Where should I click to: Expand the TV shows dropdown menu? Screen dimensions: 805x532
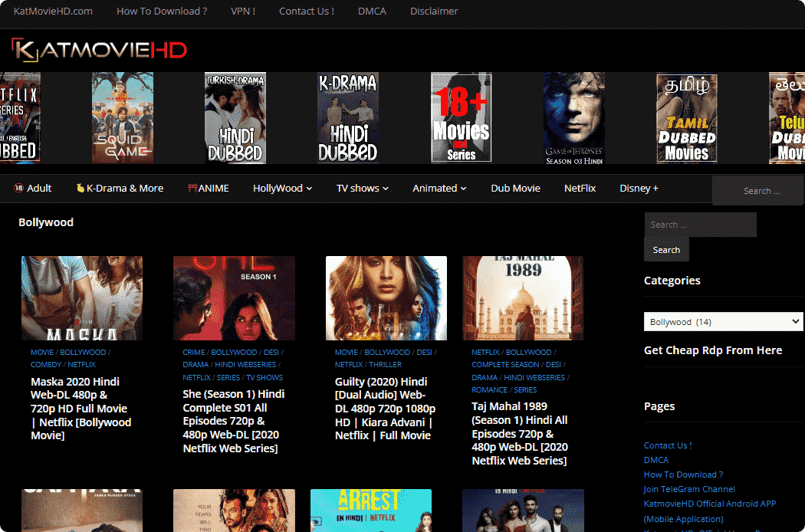(x=362, y=189)
